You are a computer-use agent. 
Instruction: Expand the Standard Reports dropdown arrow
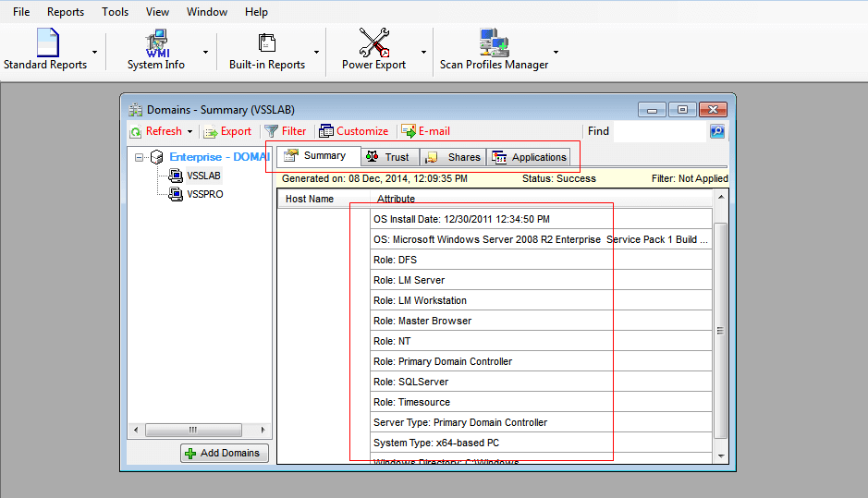(94, 52)
